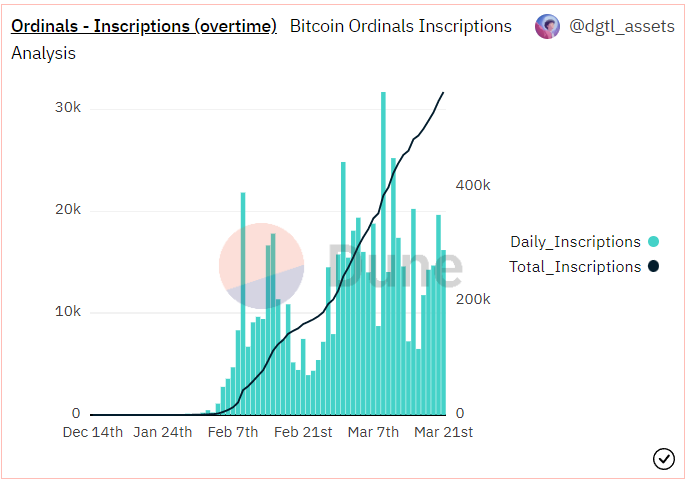Click the dark Total_Inscriptions legend dot
The width and height of the screenshot is (688, 483).
(653, 266)
